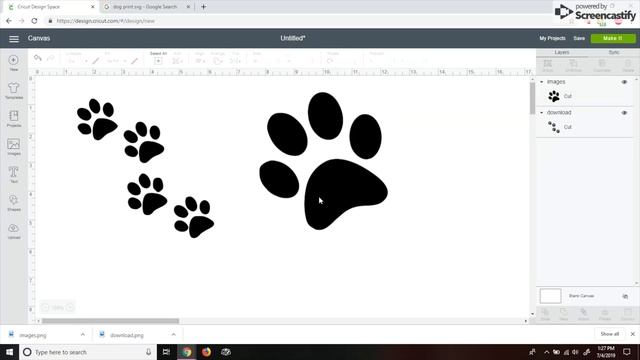Switch to the Layers tab

point(562,53)
